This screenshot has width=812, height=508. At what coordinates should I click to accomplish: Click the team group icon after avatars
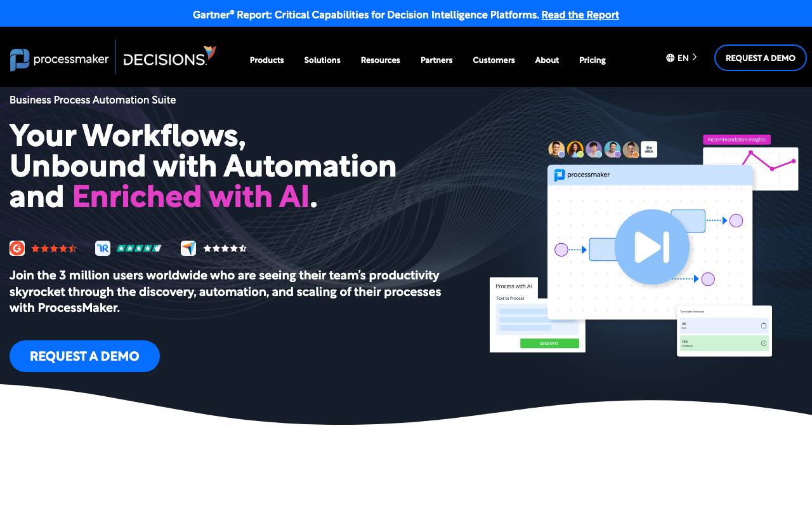click(649, 149)
